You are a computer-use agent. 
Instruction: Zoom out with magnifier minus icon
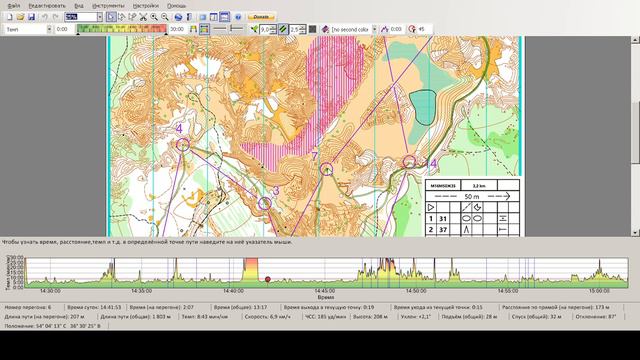(165, 17)
